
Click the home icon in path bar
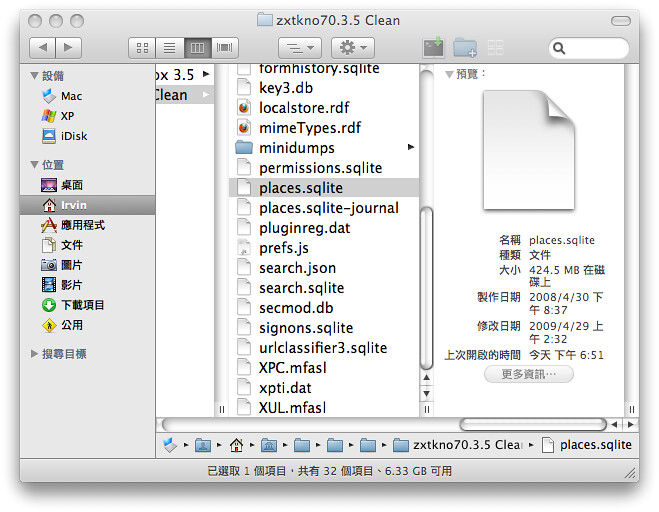[x=236, y=445]
